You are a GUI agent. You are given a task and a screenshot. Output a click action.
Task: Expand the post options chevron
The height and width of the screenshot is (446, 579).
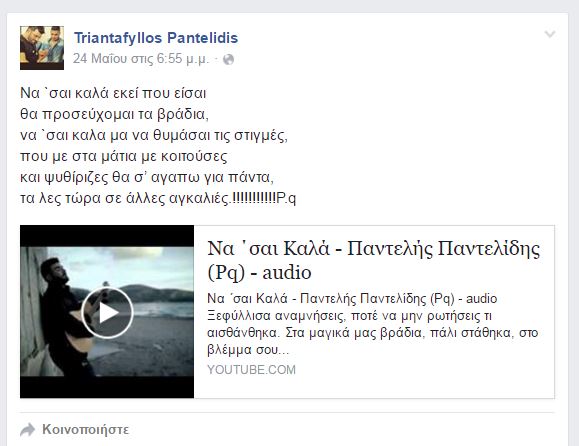point(550,34)
